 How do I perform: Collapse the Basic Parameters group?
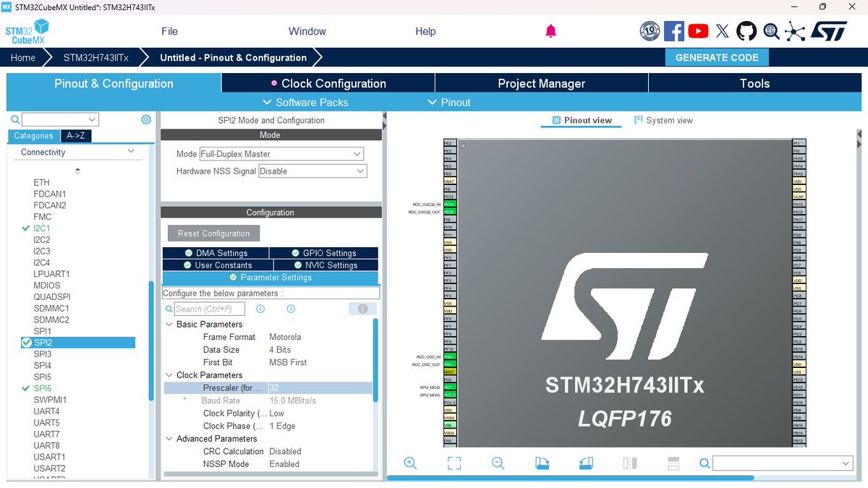click(169, 325)
